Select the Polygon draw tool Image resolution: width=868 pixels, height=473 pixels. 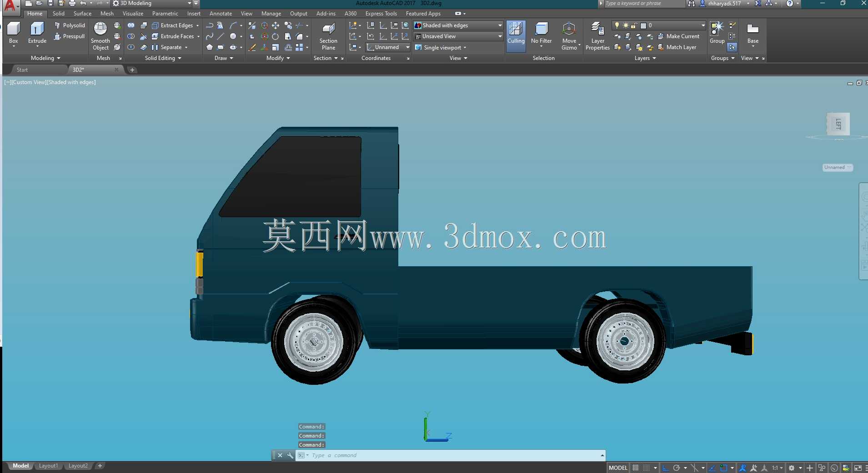[x=210, y=47]
